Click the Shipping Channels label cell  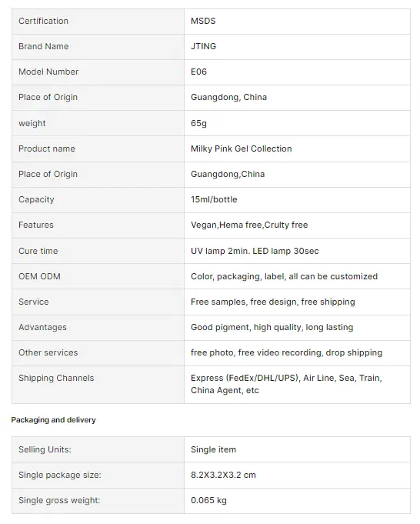click(x=98, y=385)
